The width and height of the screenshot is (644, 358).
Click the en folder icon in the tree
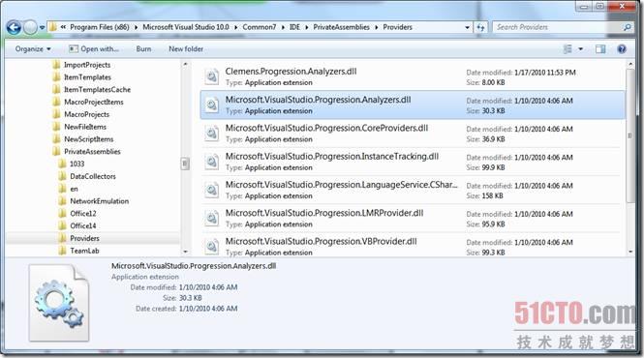62,189
